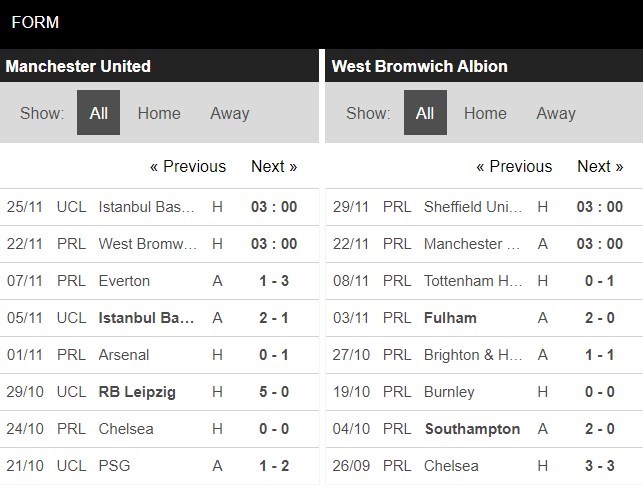Switch Manchester United form to Home
The width and height of the screenshot is (643, 496).
click(159, 113)
